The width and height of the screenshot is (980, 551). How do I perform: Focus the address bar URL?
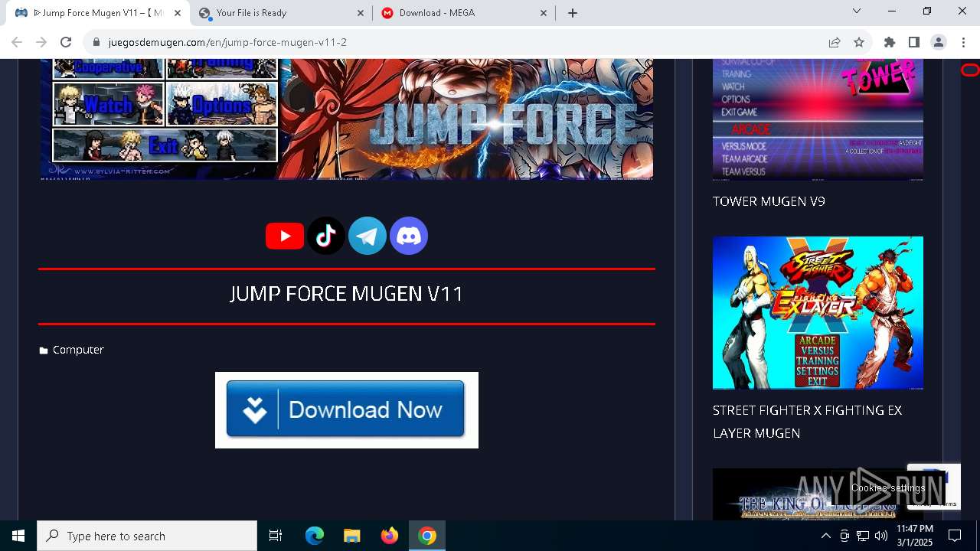pyautogui.click(x=227, y=42)
